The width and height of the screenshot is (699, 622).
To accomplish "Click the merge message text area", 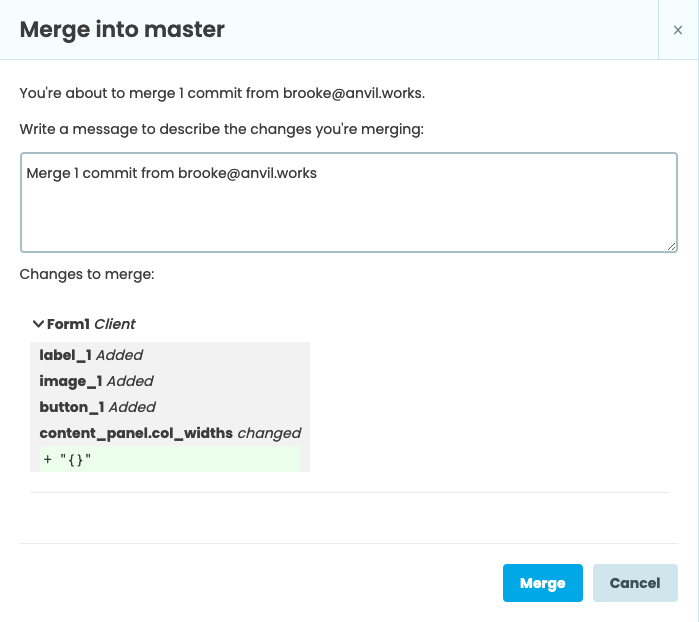I will (x=349, y=202).
